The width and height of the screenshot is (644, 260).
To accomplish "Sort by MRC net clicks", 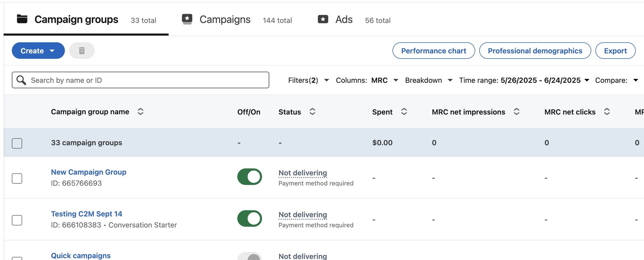I will coord(607,112).
